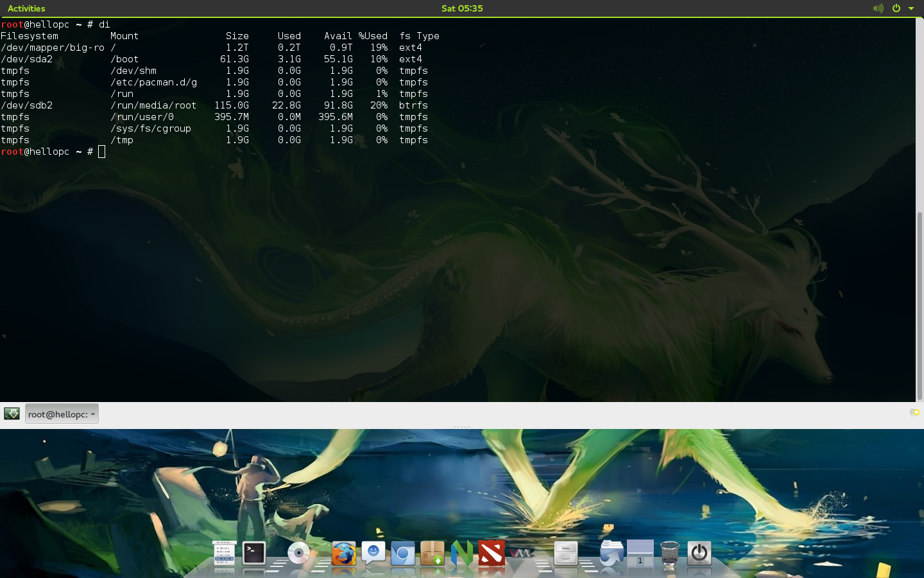Click the notification icon at panel's right end
The width and height of the screenshot is (924, 578).
tap(915, 413)
